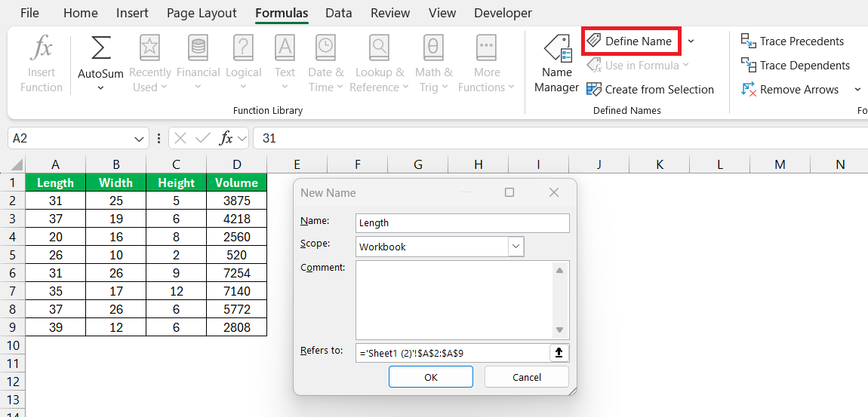868x417 pixels.
Task: Click the fx Insert Function icon in formula bar
Action: [226, 138]
